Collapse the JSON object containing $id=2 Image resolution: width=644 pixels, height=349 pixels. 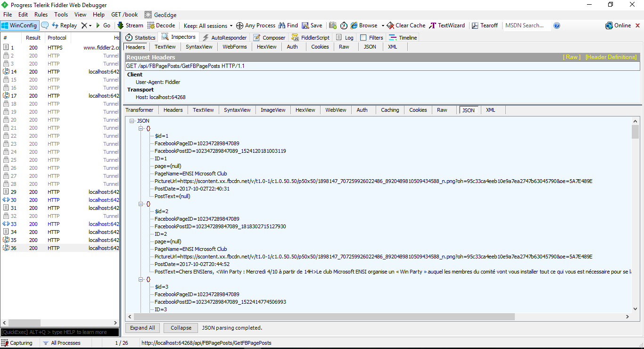tap(140, 204)
